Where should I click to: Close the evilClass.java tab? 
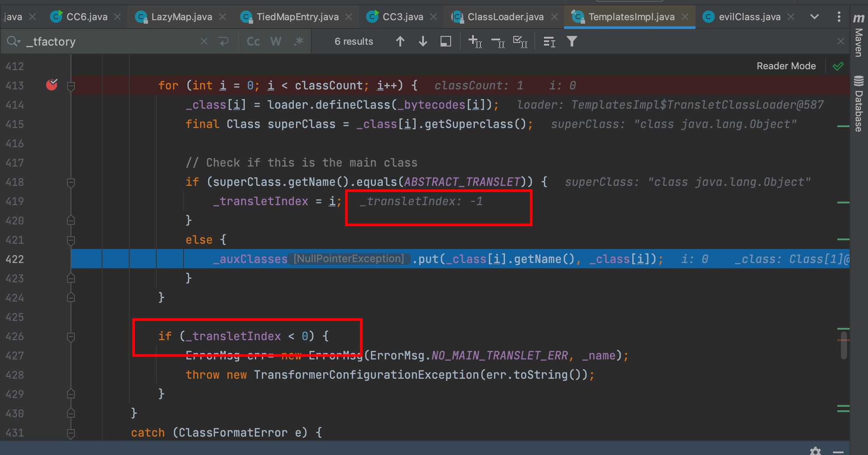click(791, 17)
